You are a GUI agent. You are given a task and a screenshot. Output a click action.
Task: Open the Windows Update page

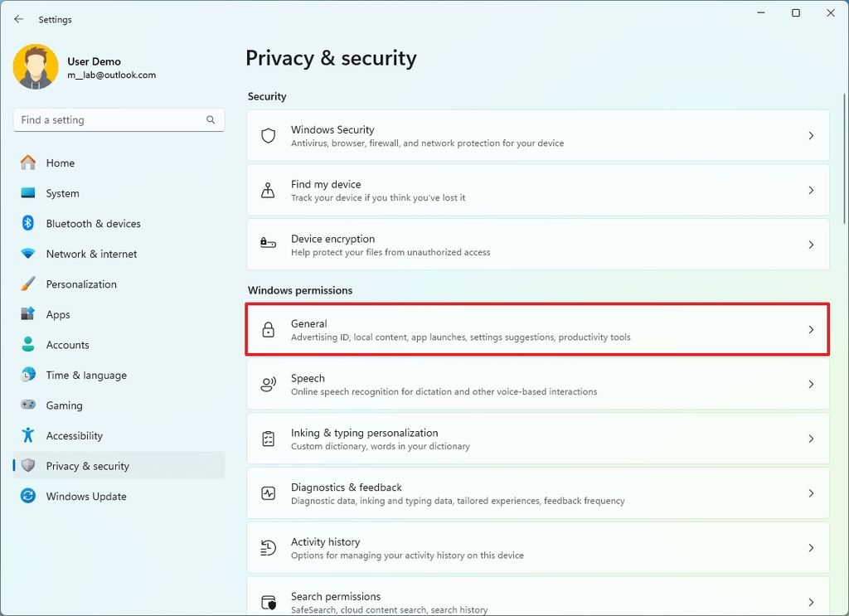coord(119,496)
